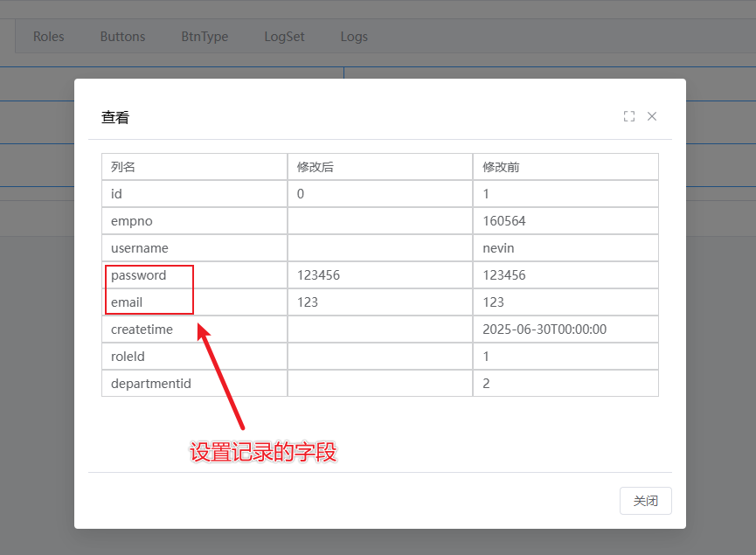This screenshot has height=555, width=756.
Task: Select the username cell
Action: (x=194, y=248)
